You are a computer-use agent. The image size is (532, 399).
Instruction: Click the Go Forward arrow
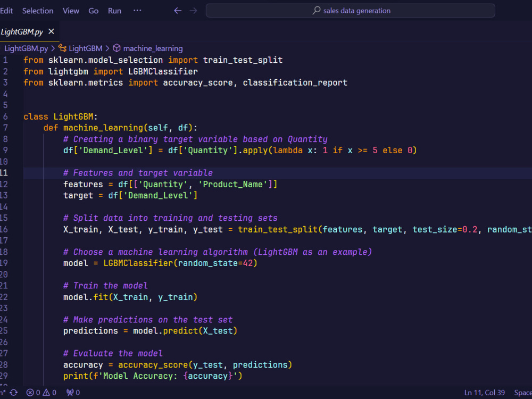(194, 11)
